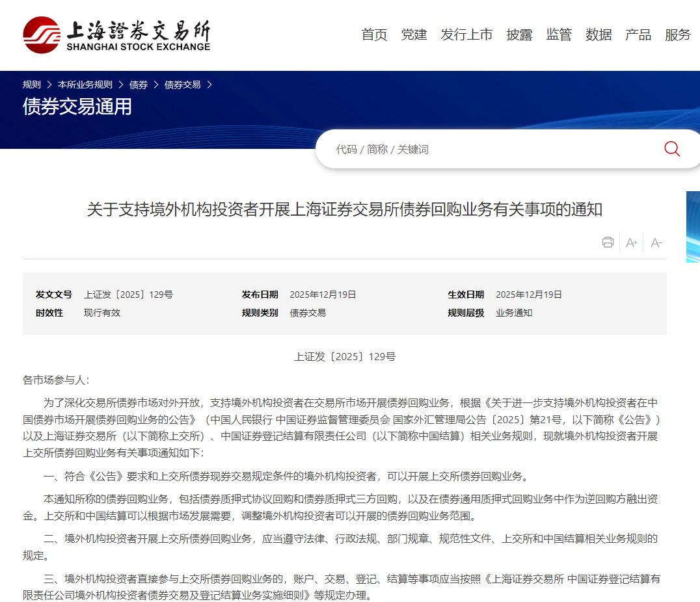Viewport: 700px width, 602px height.
Task: Open the 披露 section
Action: [518, 35]
